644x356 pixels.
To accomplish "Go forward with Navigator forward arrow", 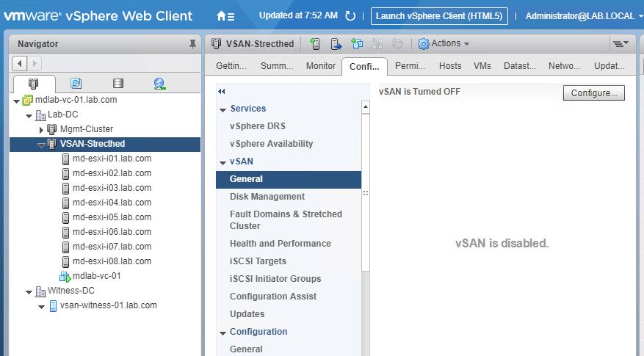I will (x=35, y=63).
